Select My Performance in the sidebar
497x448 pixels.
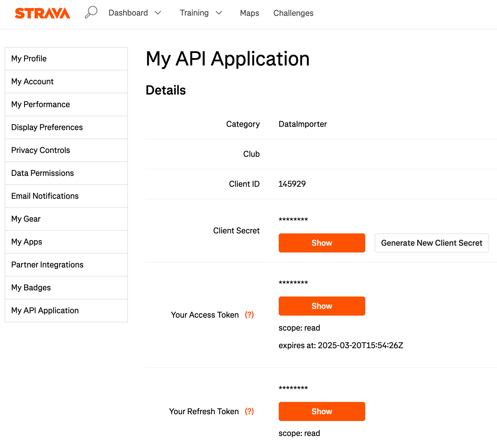(66, 105)
